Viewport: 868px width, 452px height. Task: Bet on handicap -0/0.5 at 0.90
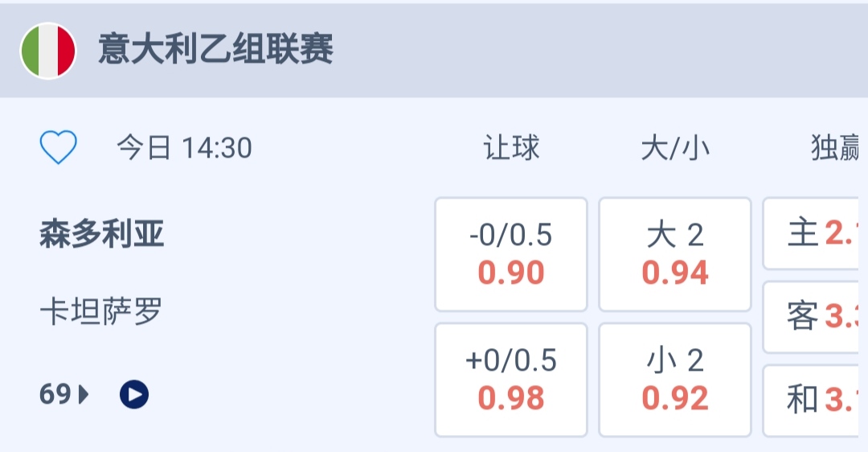511,254
